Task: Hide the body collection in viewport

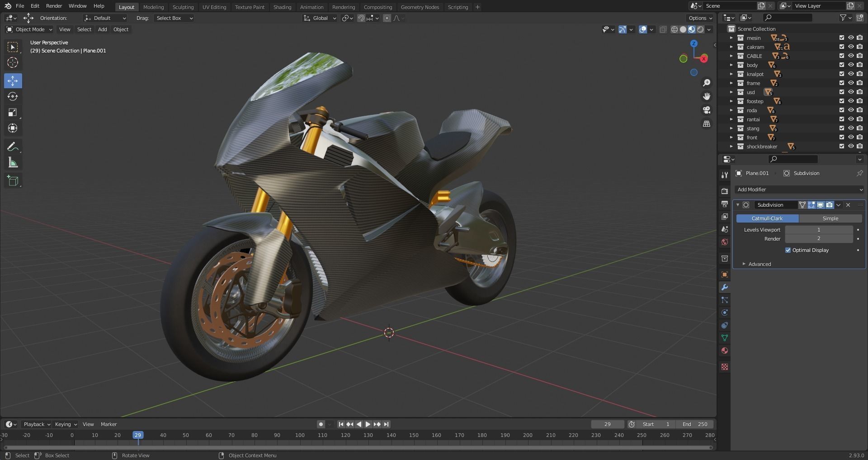Action: click(851, 65)
